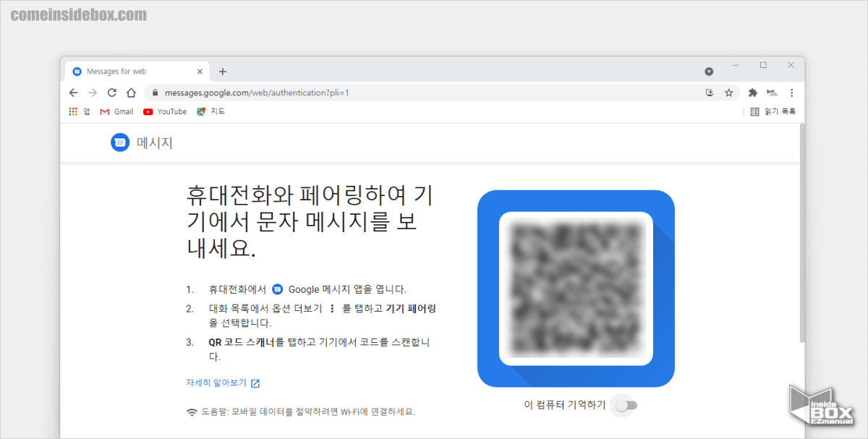Open the Extensions puzzle icon

point(753,93)
